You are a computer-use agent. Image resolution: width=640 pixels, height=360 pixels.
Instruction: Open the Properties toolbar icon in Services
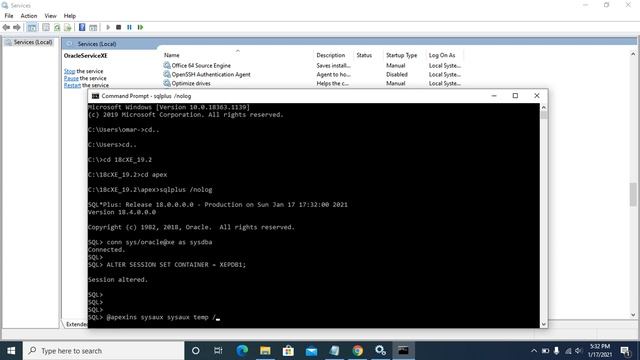coord(46,27)
